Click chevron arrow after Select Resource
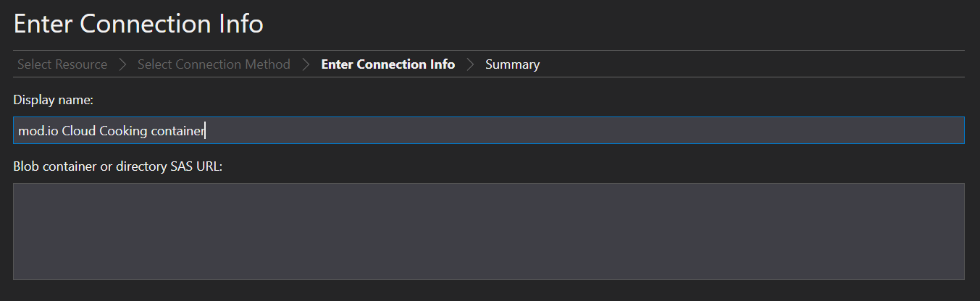 coord(122,64)
